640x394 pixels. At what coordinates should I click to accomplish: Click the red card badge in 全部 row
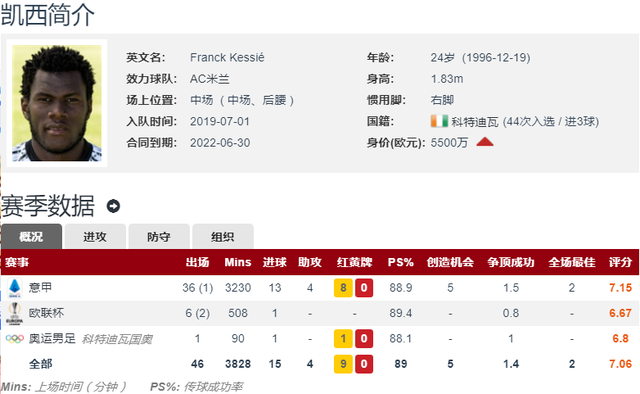(364, 364)
